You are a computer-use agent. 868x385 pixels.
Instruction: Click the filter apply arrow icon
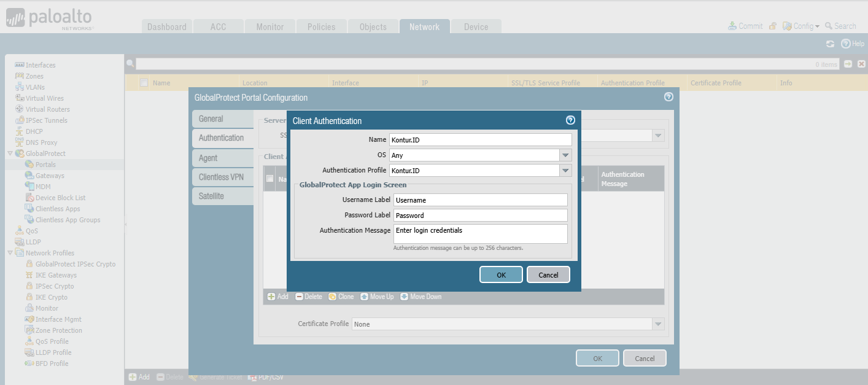click(x=848, y=64)
